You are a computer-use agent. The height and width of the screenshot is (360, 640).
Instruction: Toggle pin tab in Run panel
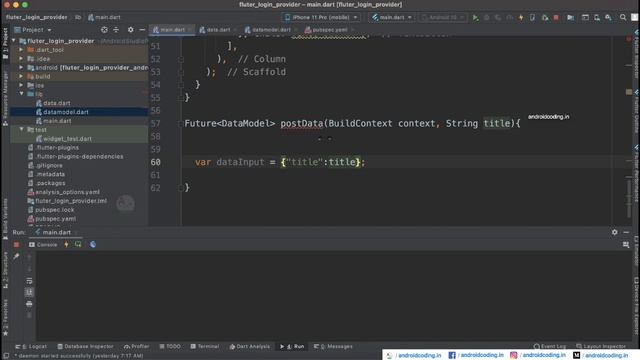click(x=16, y=256)
